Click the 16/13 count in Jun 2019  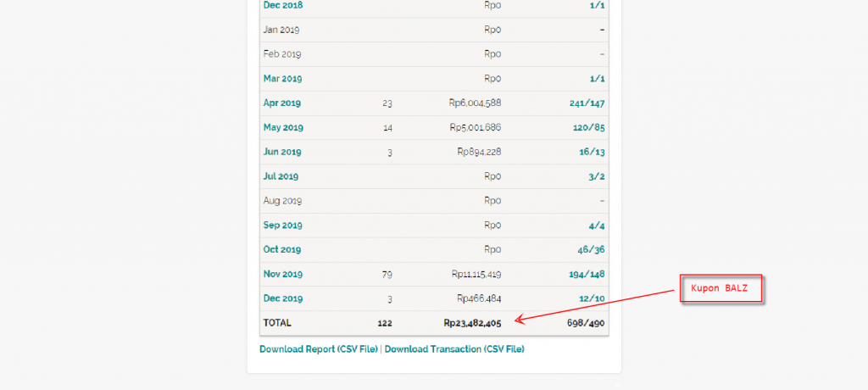pyautogui.click(x=593, y=152)
